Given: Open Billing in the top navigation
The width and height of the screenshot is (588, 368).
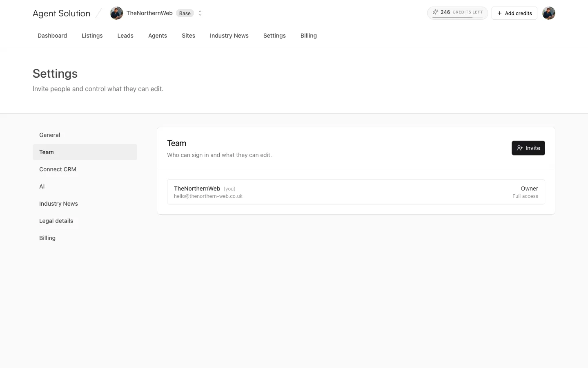Looking at the screenshot, I should pos(309,36).
